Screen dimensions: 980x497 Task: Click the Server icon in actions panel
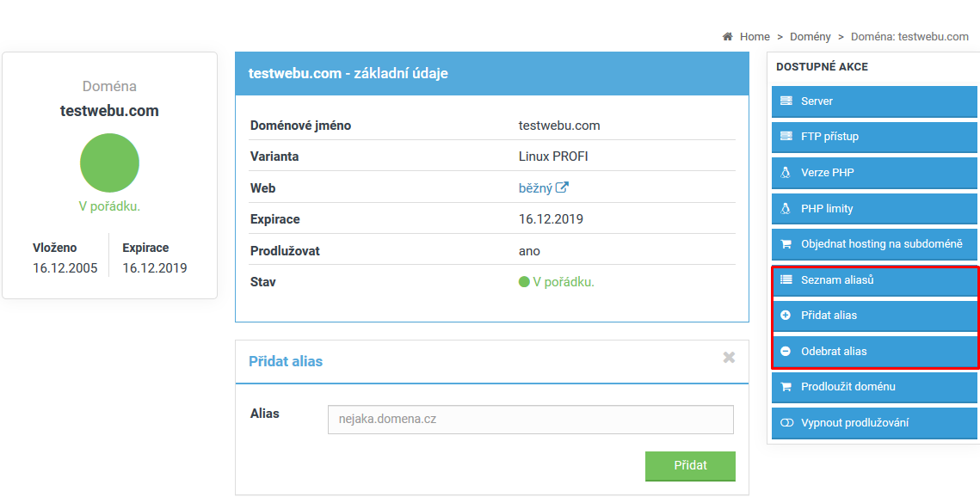coord(786,101)
